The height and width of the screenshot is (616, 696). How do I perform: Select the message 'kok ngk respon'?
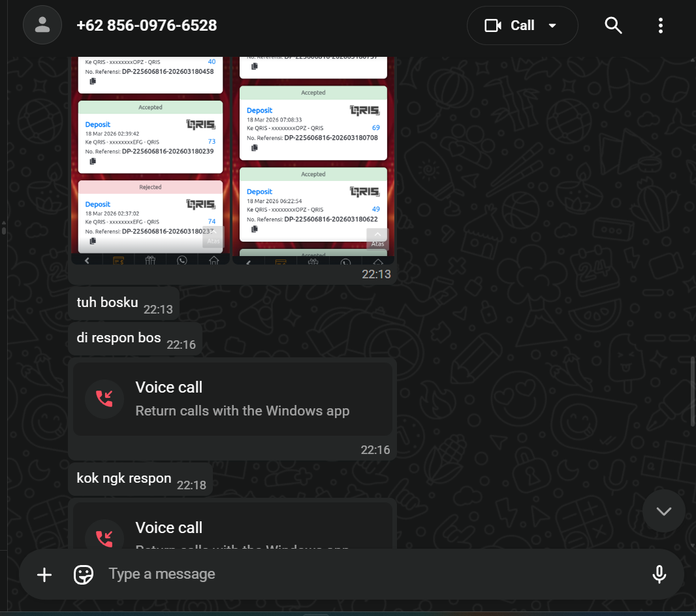[140, 479]
